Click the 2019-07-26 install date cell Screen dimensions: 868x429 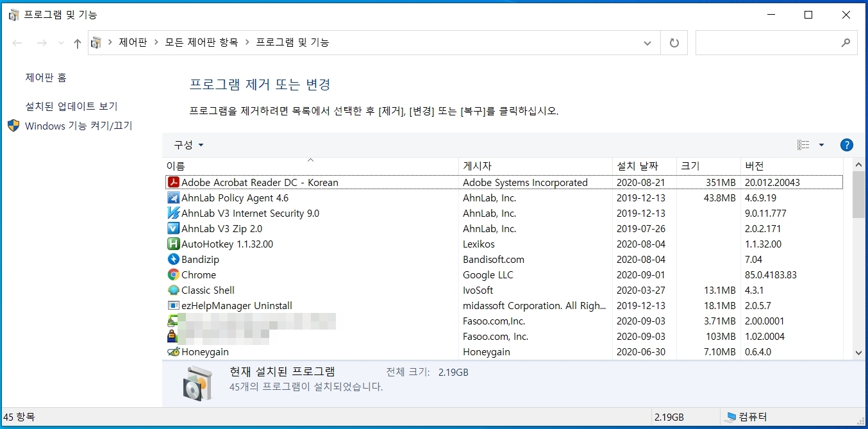point(641,229)
